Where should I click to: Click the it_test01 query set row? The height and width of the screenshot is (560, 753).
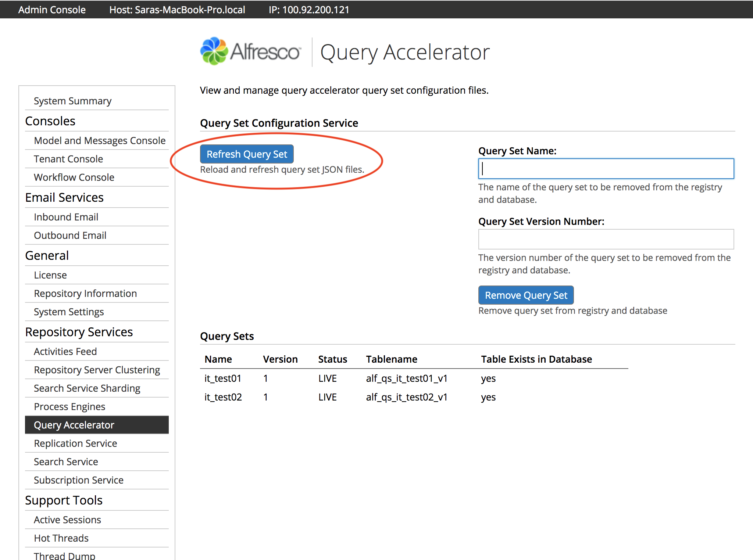(x=223, y=378)
